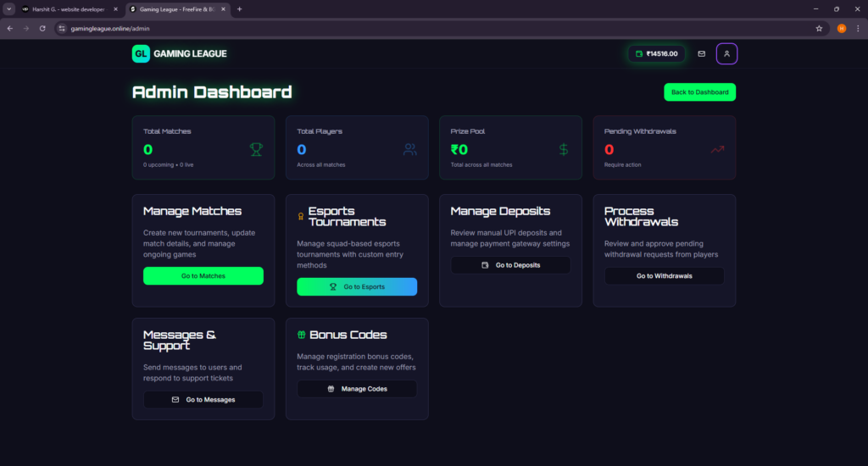Open Go to Matches
Screen dimensions: 868x466
[203, 275]
